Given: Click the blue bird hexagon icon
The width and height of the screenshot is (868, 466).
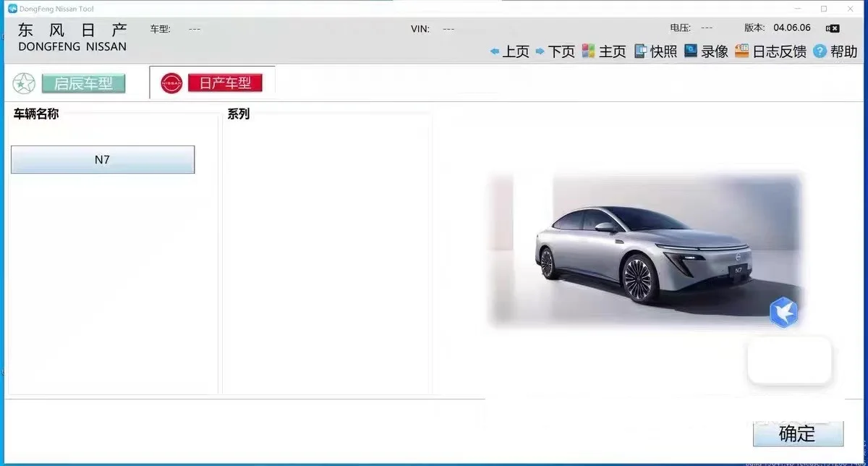Looking at the screenshot, I should click(783, 313).
